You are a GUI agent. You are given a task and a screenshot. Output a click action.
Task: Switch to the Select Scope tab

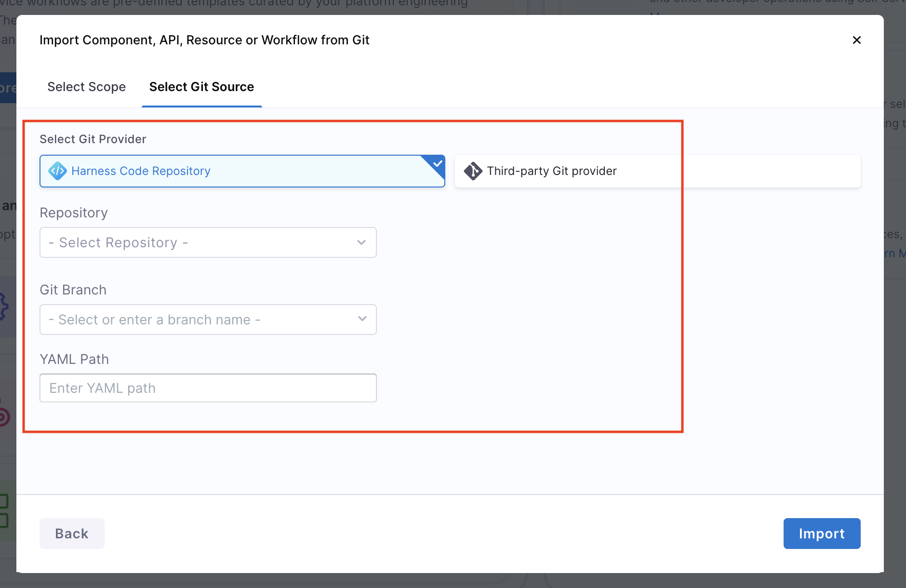pyautogui.click(x=86, y=87)
